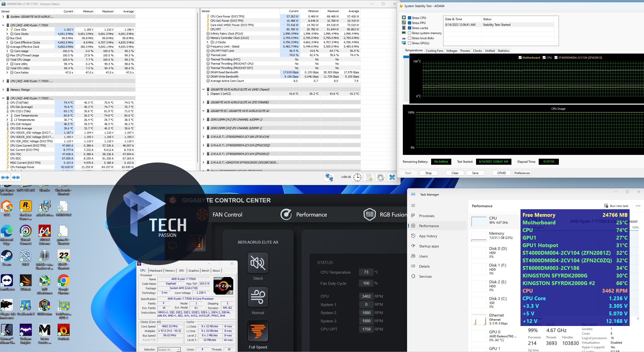644x352 pixels.
Task: Uncheck the Stress FPU checkbox
Action: [409, 23]
